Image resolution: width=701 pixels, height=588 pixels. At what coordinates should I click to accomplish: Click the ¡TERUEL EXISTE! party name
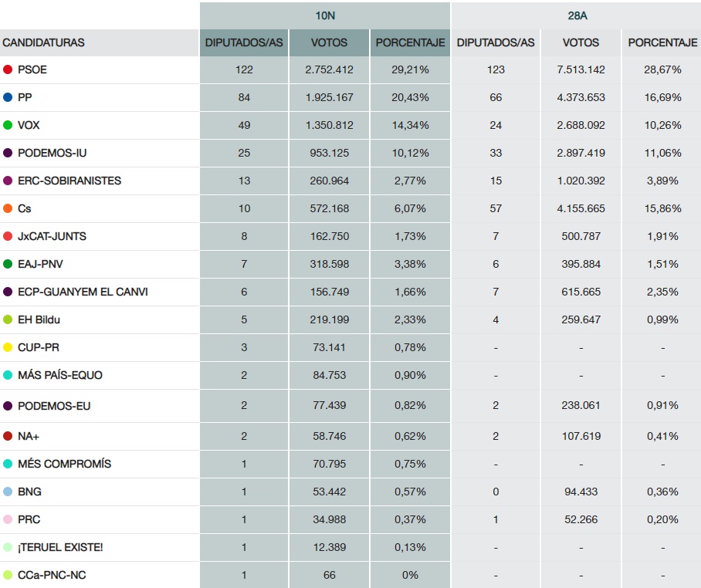click(x=60, y=547)
